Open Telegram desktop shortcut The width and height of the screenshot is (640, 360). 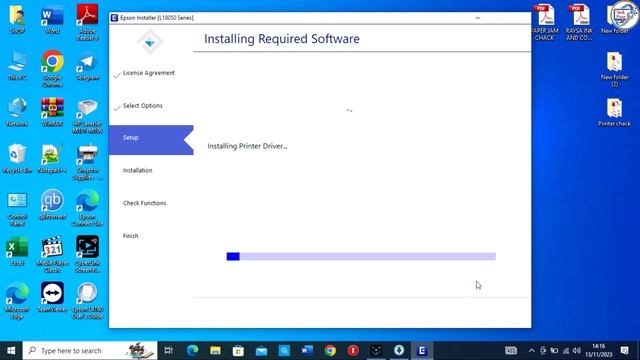[x=87, y=67]
